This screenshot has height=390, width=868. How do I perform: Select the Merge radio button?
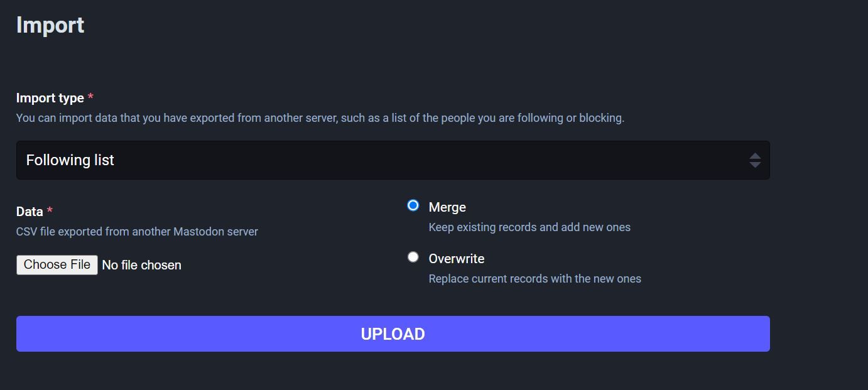pyautogui.click(x=413, y=205)
